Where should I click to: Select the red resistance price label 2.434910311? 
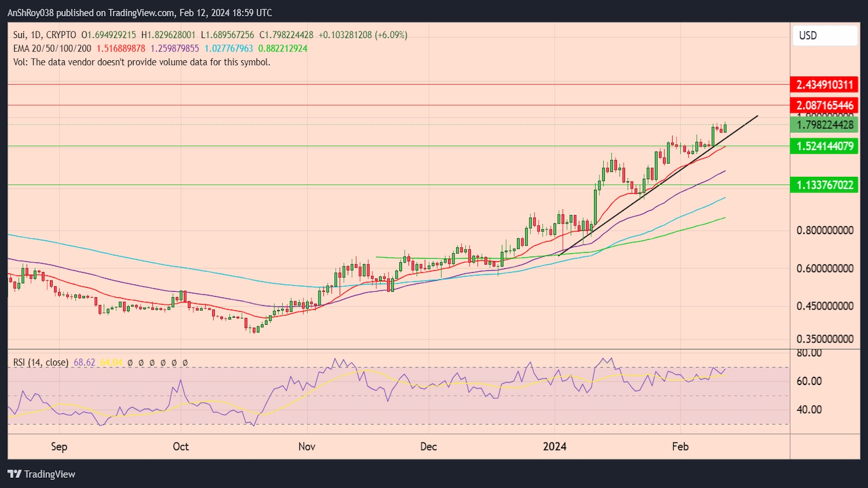pos(824,84)
